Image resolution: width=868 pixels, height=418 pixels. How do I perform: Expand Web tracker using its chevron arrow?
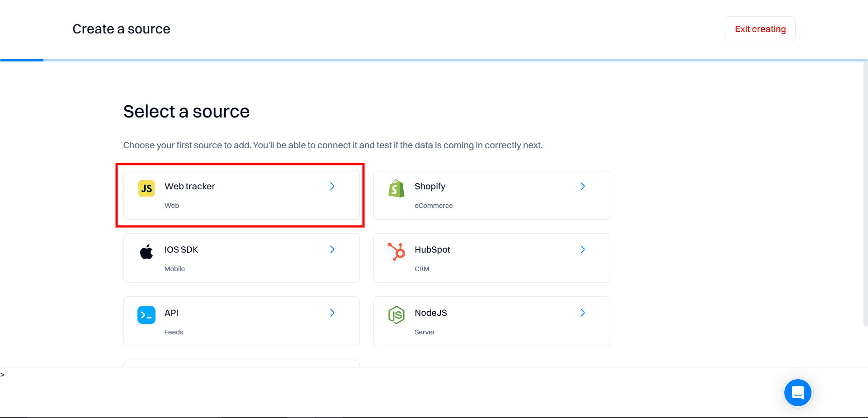coord(332,186)
